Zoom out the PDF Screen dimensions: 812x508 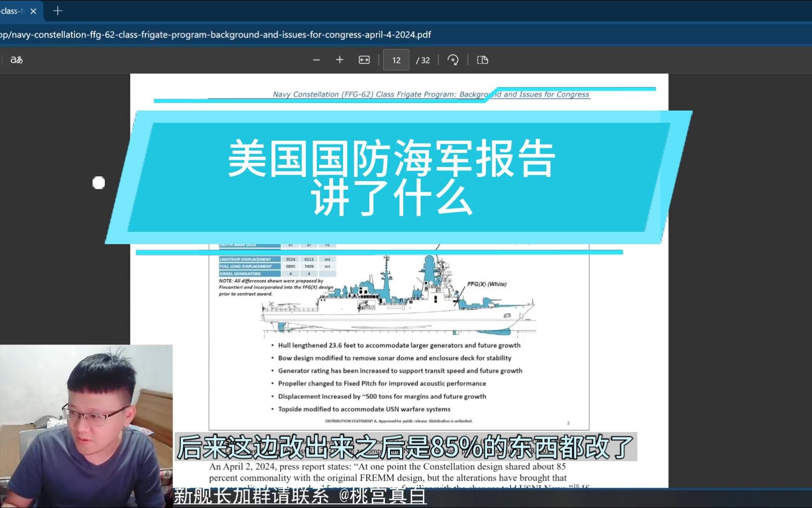click(x=316, y=60)
